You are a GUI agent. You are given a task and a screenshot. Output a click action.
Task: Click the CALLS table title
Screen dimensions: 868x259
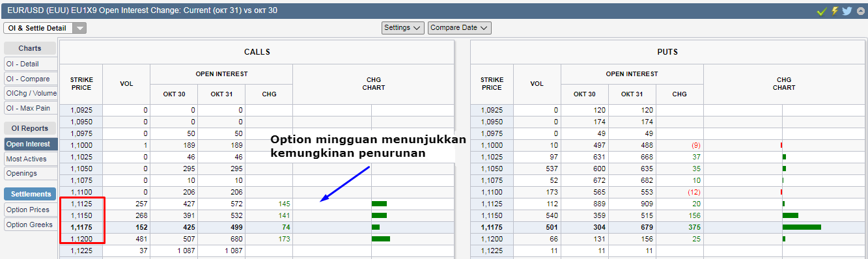[257, 52]
